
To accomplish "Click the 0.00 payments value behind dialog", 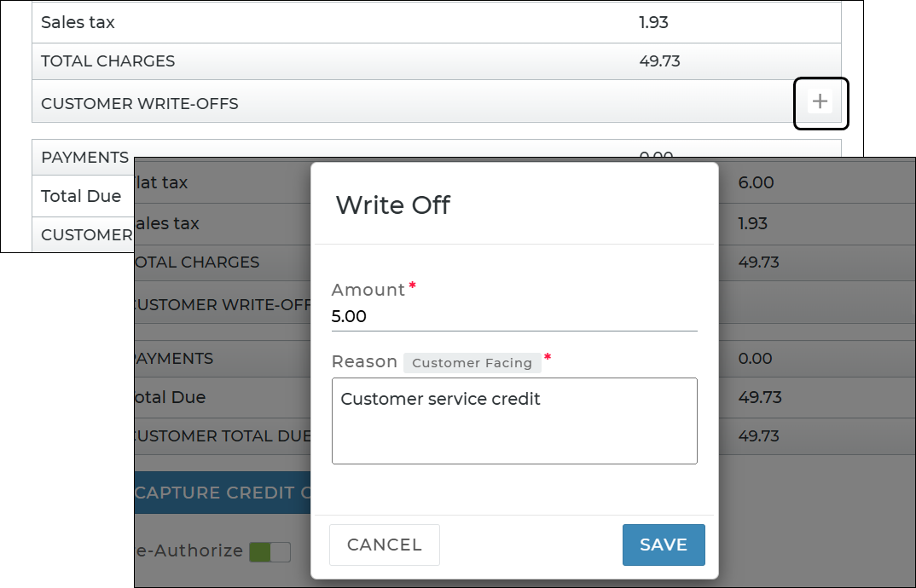I will 756,359.
